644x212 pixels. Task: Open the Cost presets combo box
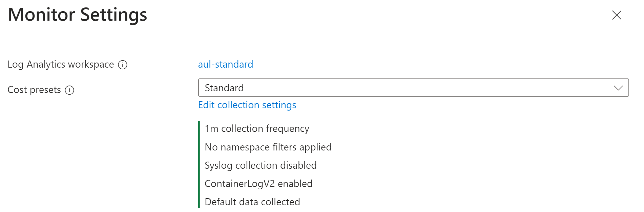(x=407, y=88)
